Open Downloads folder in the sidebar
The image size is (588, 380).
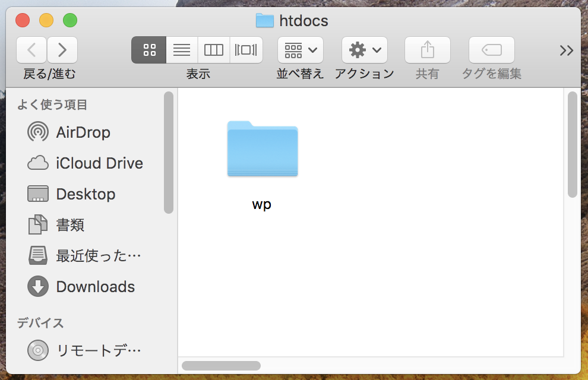[x=95, y=287]
